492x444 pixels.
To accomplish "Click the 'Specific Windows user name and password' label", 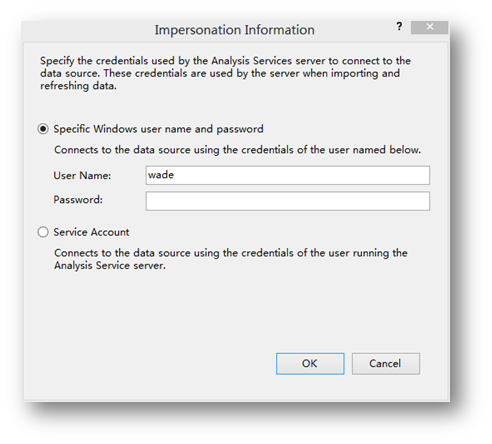I will (158, 129).
